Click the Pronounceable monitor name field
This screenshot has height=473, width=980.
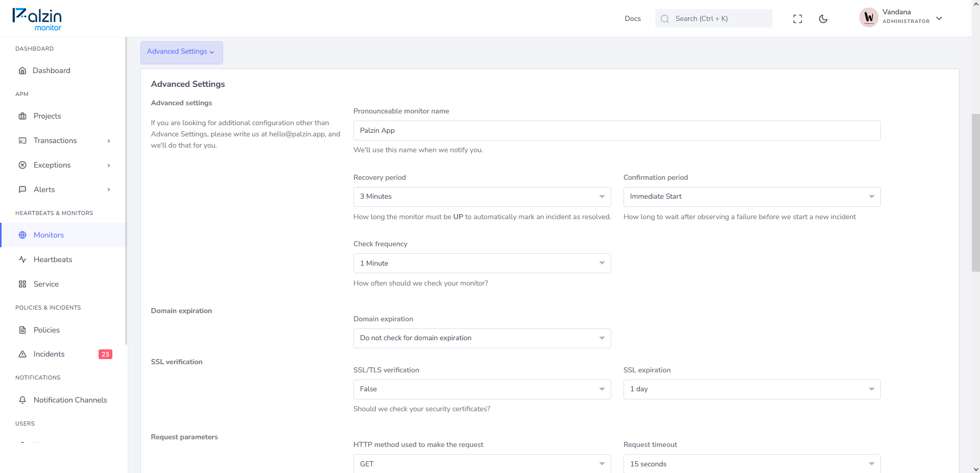pyautogui.click(x=617, y=130)
